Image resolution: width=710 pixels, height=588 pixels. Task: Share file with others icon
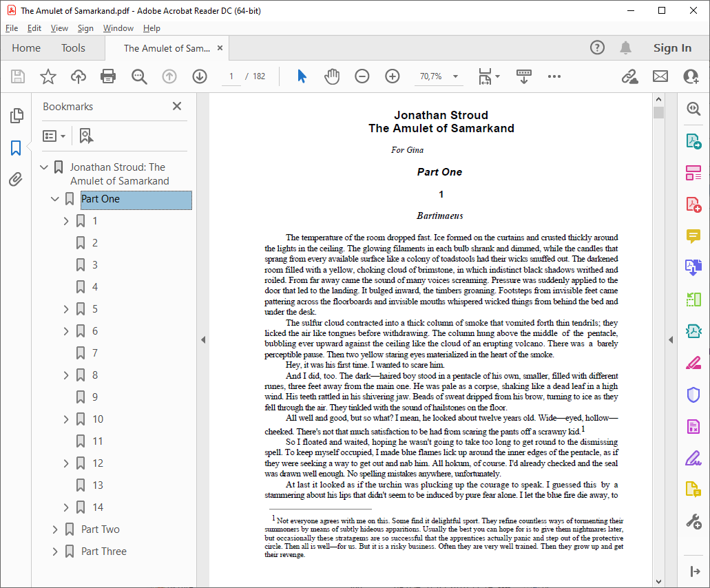click(691, 76)
